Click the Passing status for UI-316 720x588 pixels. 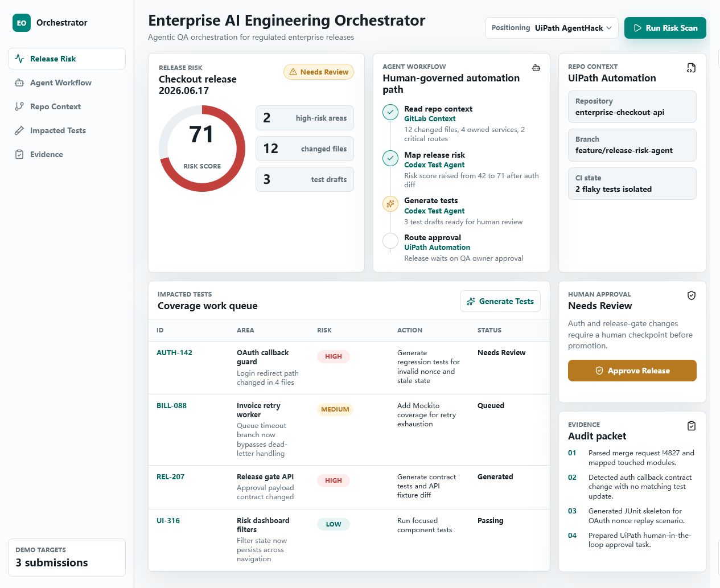pyautogui.click(x=490, y=520)
